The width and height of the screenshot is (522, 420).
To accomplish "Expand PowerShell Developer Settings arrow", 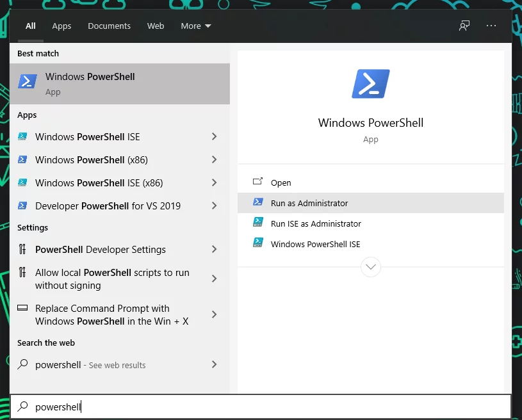I will click(x=214, y=249).
